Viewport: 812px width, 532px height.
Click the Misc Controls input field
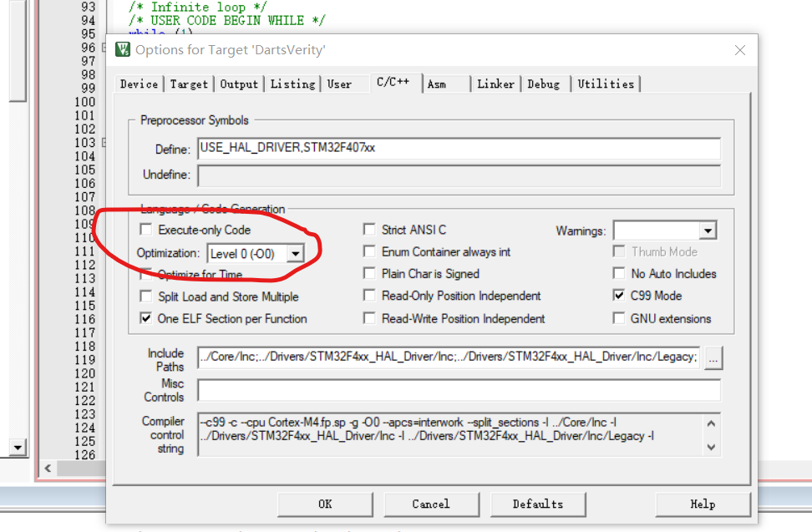pos(459,390)
